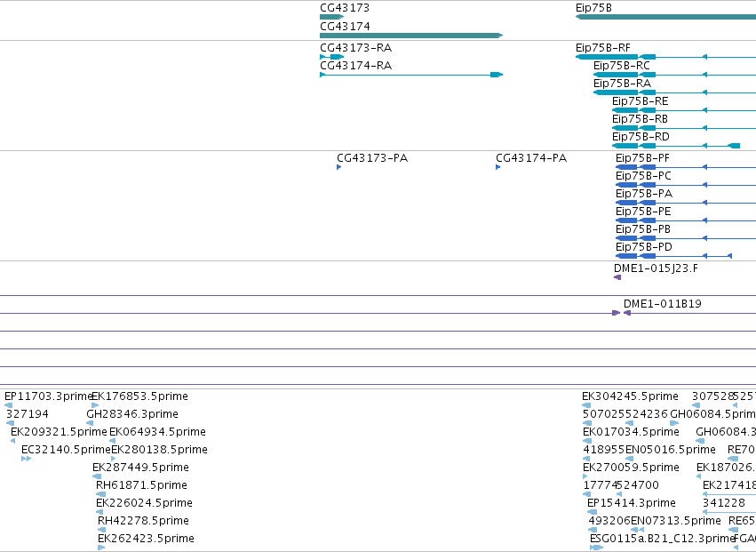Screen dimensions: 756x552
Task: Open the Eip75B gene label
Action: pyautogui.click(x=593, y=8)
